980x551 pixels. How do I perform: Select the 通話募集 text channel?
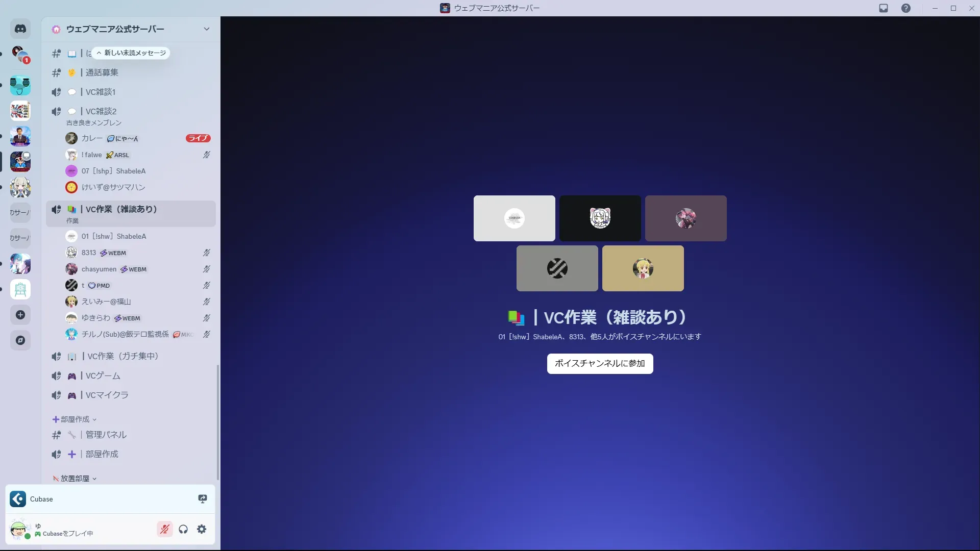tap(102, 72)
